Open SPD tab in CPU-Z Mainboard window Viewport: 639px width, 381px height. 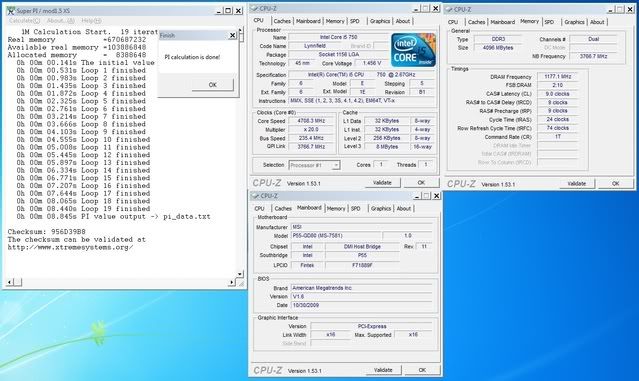click(356, 209)
